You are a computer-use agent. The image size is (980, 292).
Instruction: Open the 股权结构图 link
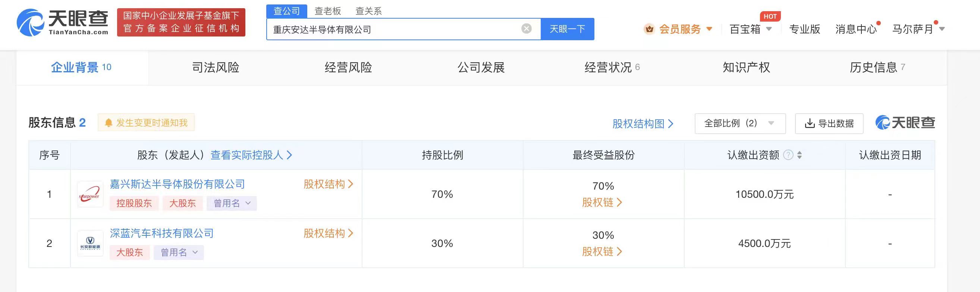(643, 124)
